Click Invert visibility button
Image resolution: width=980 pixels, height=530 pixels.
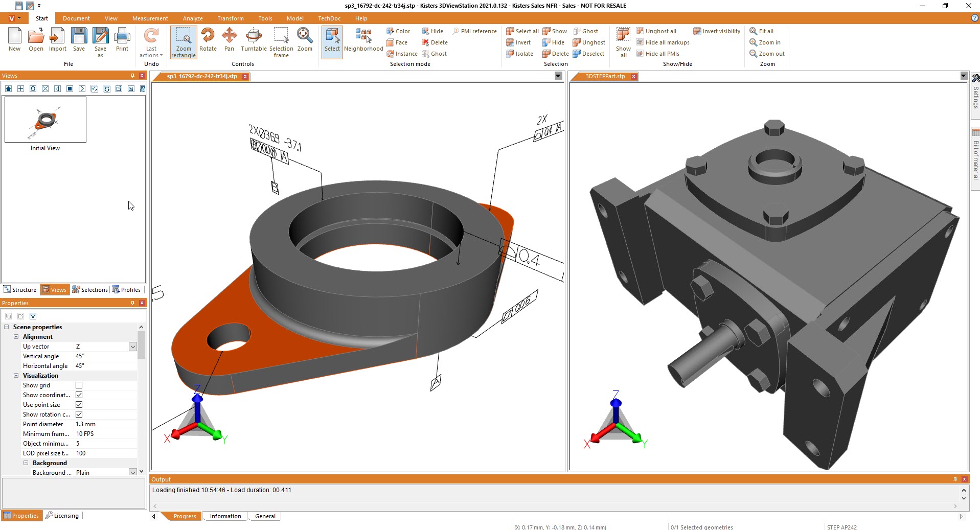(x=717, y=31)
